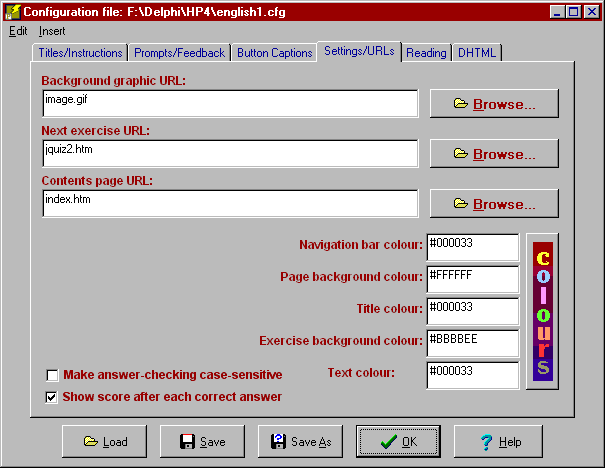Viewport: 605px width, 468px height.
Task: Click the Save button with disk icon
Action: click(x=201, y=441)
